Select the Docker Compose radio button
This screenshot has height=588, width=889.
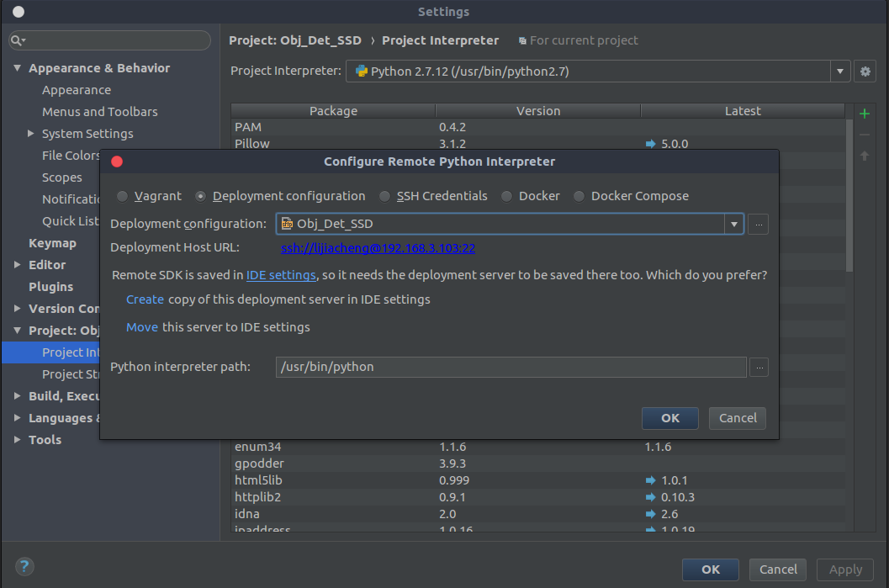click(579, 196)
